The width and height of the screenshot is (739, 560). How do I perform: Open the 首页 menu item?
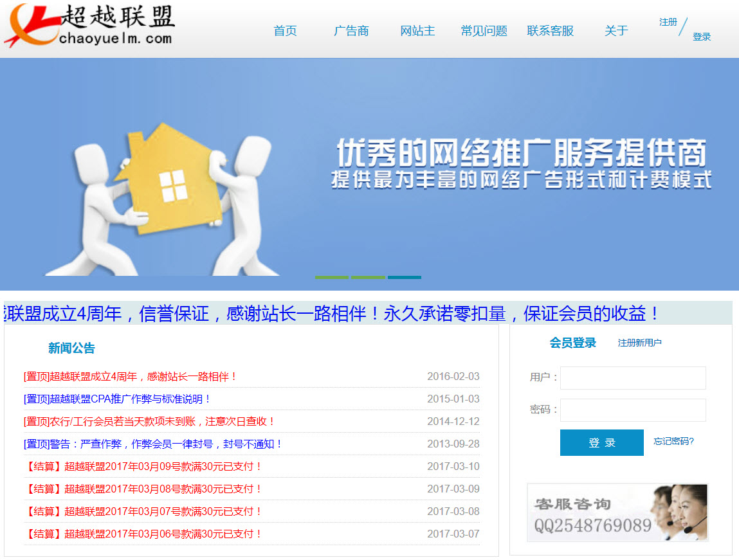point(285,30)
